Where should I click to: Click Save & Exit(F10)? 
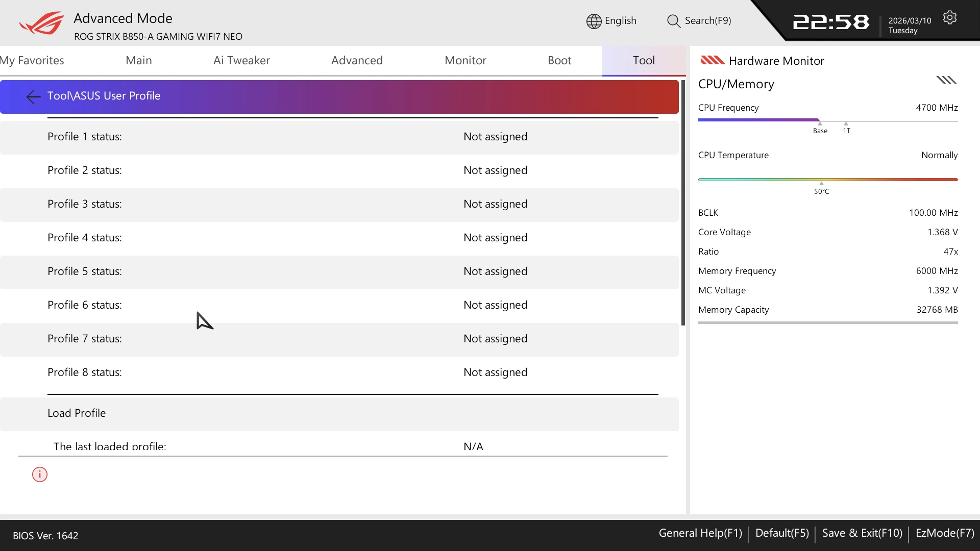862,533
